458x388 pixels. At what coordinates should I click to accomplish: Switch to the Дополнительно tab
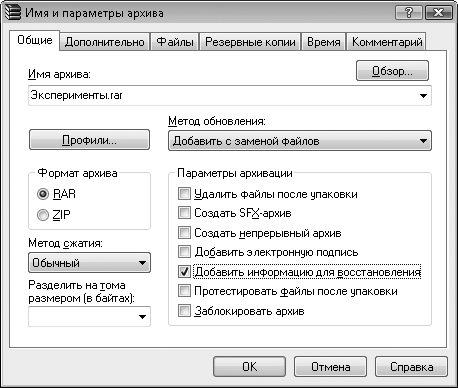click(105, 42)
